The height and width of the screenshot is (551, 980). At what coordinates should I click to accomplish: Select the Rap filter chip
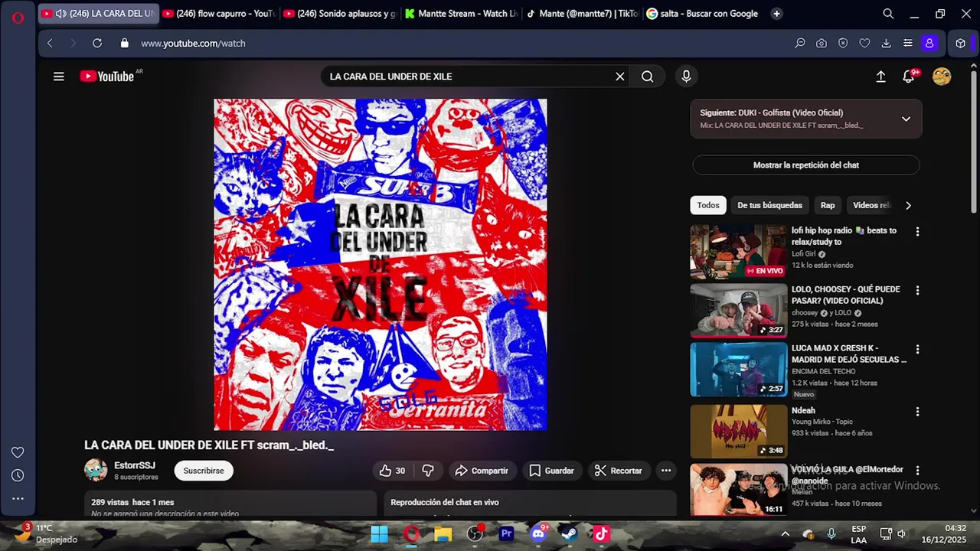[828, 205]
